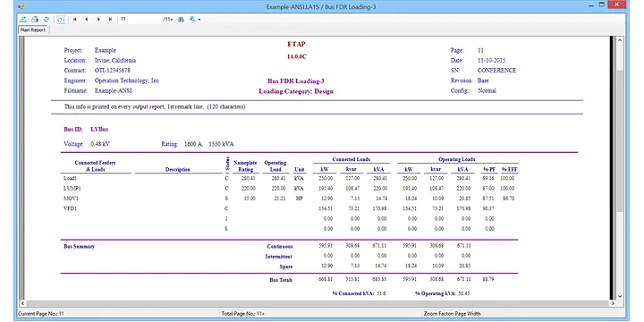The height and width of the screenshot is (322, 644).
Task: Open the Find Text binoculars tool
Action: tap(181, 20)
